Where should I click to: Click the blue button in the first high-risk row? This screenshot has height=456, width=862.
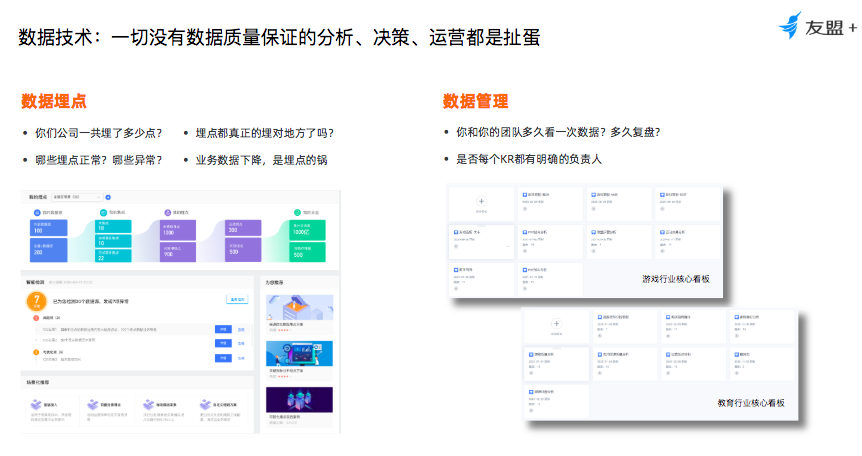(x=223, y=329)
